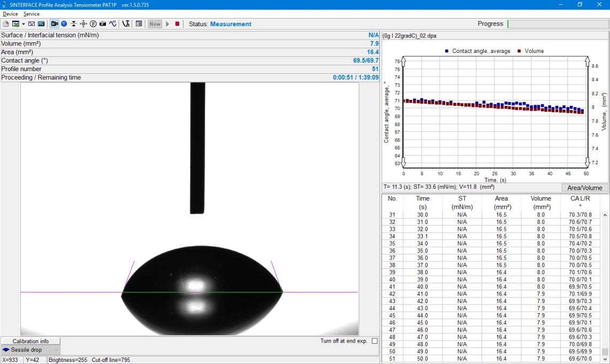
Task: Click the Brightness=255 status entry
Action: click(x=68, y=360)
